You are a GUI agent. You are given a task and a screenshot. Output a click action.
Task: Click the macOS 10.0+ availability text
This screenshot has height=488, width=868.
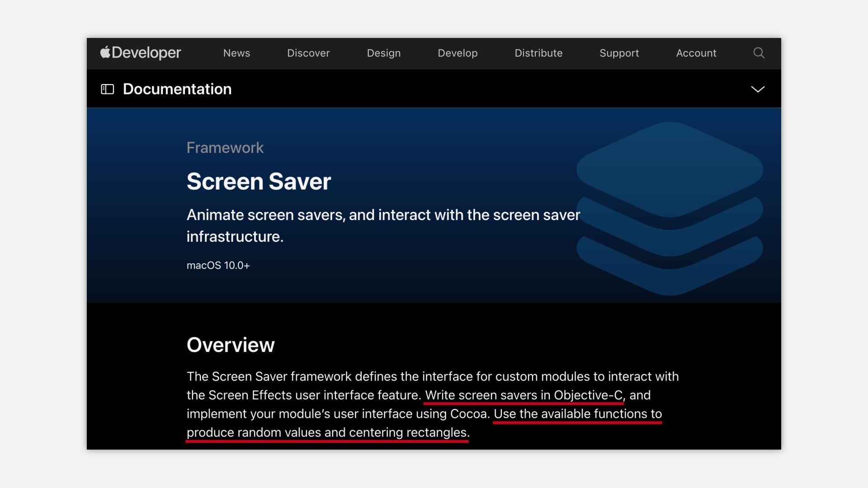[x=218, y=265]
